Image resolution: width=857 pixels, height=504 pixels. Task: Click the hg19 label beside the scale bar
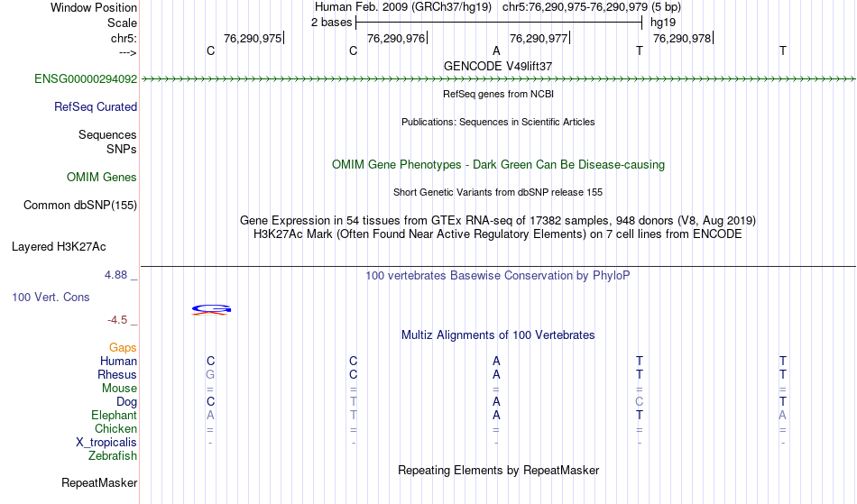tap(663, 23)
